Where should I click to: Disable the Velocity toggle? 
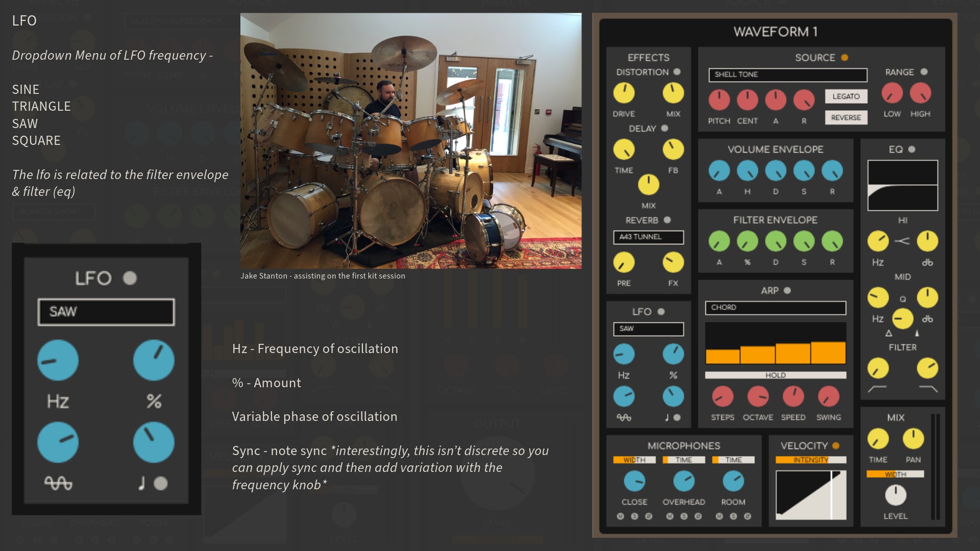(836, 445)
